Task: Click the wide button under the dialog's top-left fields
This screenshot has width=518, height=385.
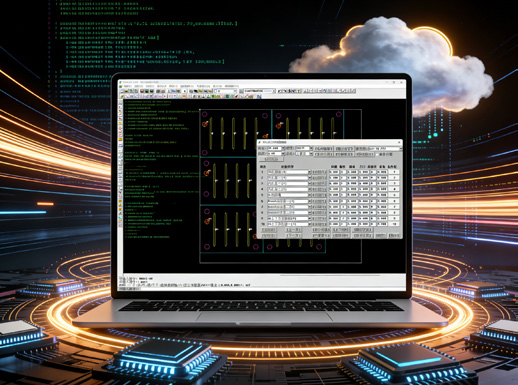Action: (271, 159)
